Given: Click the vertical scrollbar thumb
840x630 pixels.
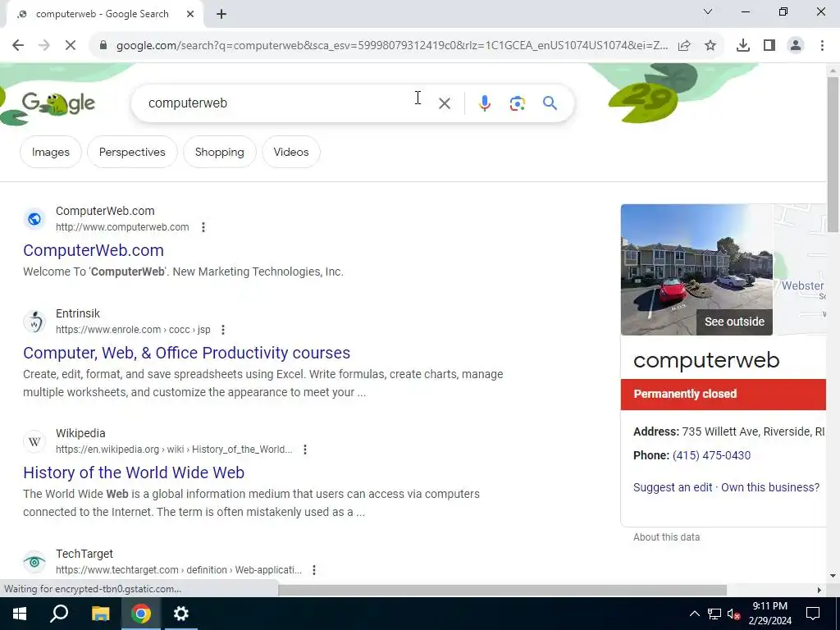Looking at the screenshot, I should [833, 155].
